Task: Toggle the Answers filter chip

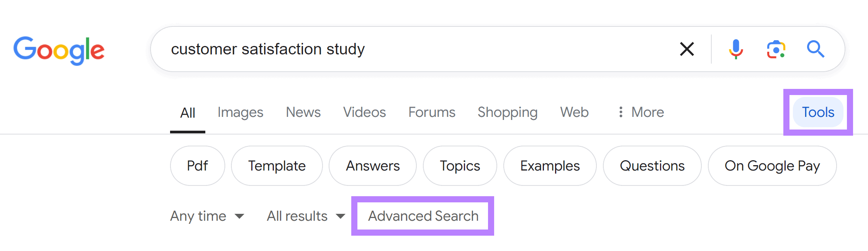Action: tap(373, 166)
